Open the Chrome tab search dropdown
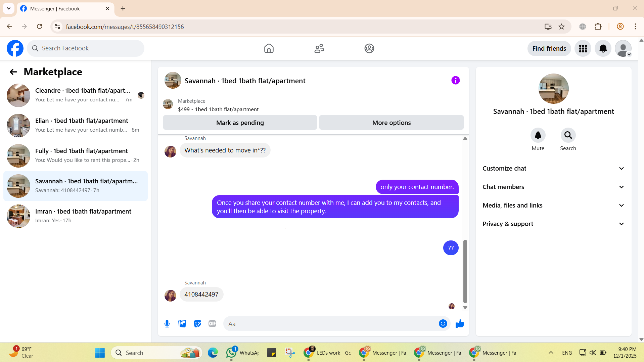Screen dimensions: 644x362 point(9,8)
